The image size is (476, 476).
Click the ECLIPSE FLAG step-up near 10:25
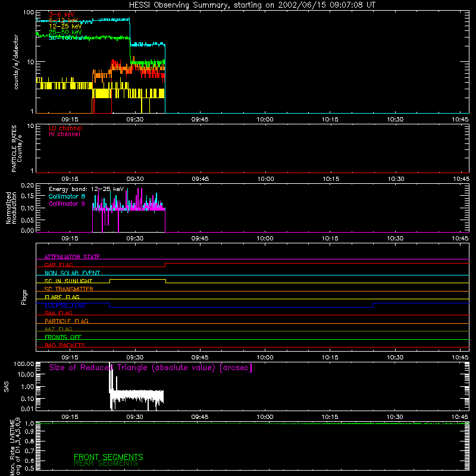[x=373, y=305]
